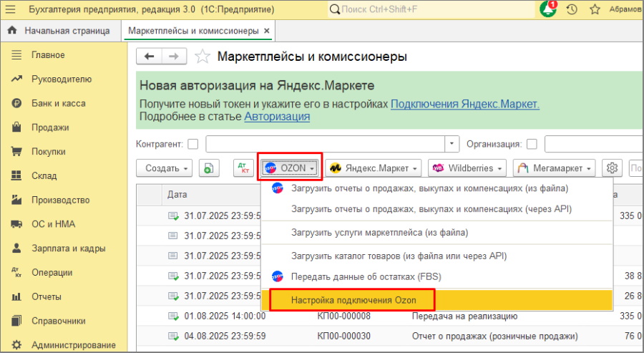
Task: Open the history clock icon
Action: (572, 9)
